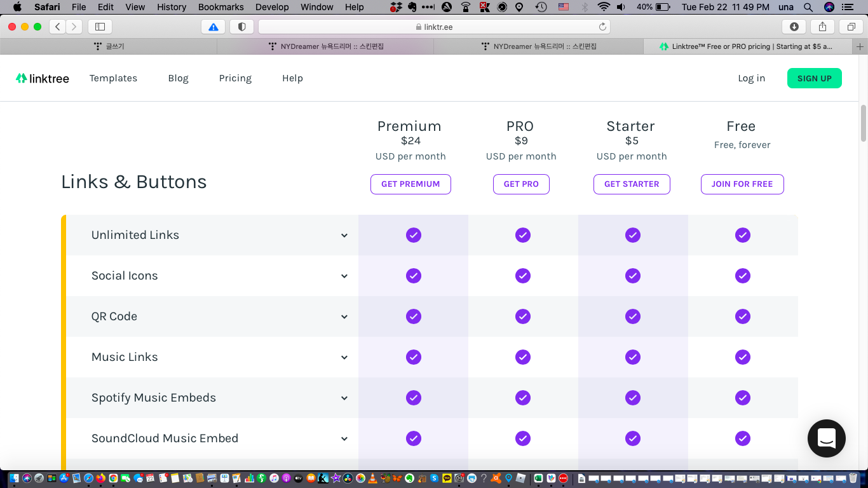Reload the linktr.ee page
Viewport: 868px width, 488px height.
click(x=602, y=27)
